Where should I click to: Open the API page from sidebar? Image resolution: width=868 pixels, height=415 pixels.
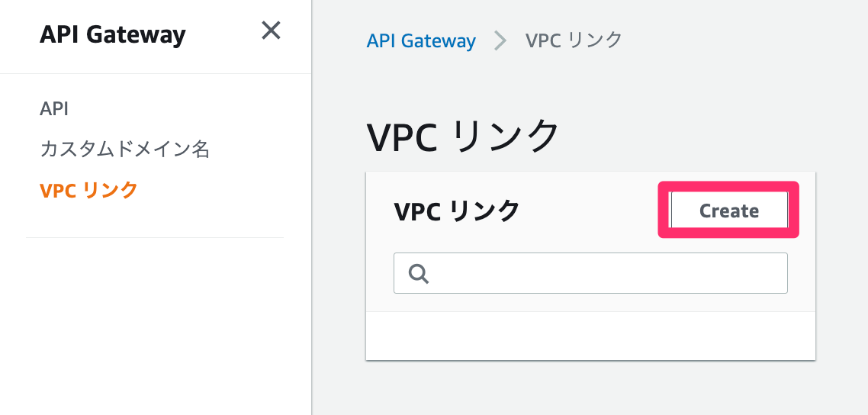coord(54,108)
